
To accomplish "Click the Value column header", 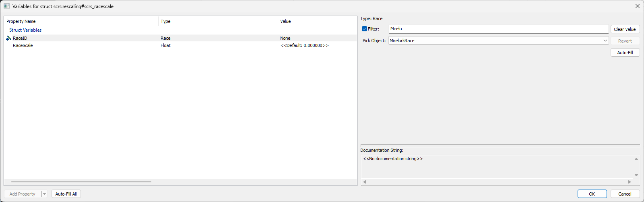I will click(x=317, y=21).
